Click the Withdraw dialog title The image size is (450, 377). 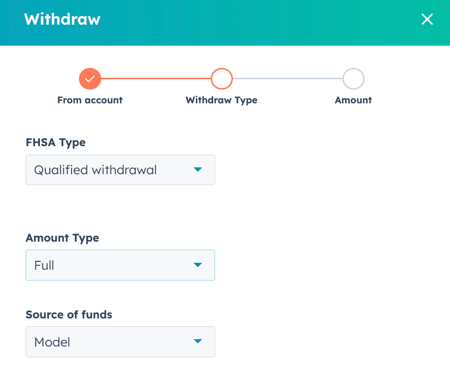pos(62,19)
